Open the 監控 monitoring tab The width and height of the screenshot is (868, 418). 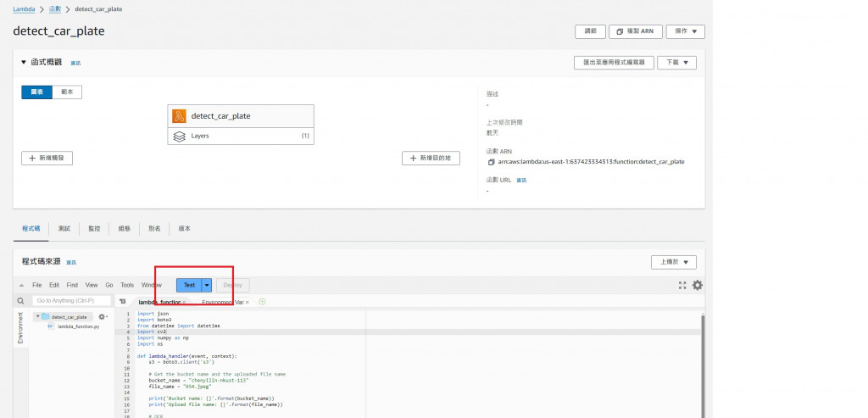[94, 229]
